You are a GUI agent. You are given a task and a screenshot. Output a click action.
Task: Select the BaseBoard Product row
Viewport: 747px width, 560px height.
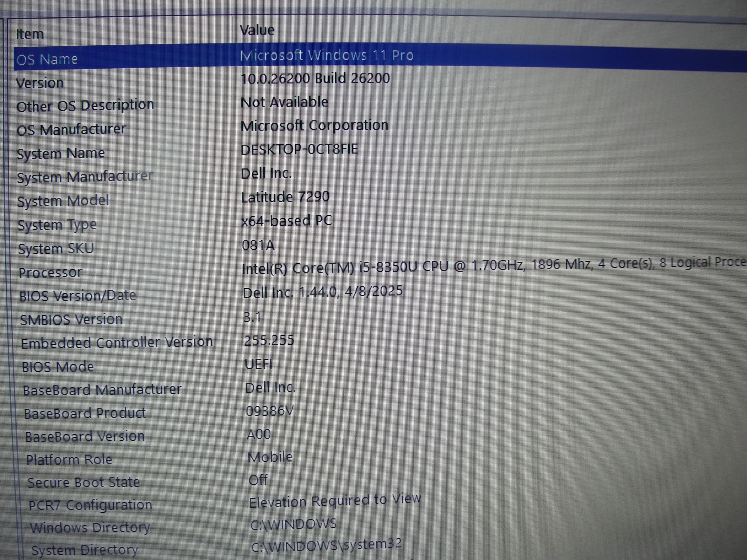click(85, 413)
